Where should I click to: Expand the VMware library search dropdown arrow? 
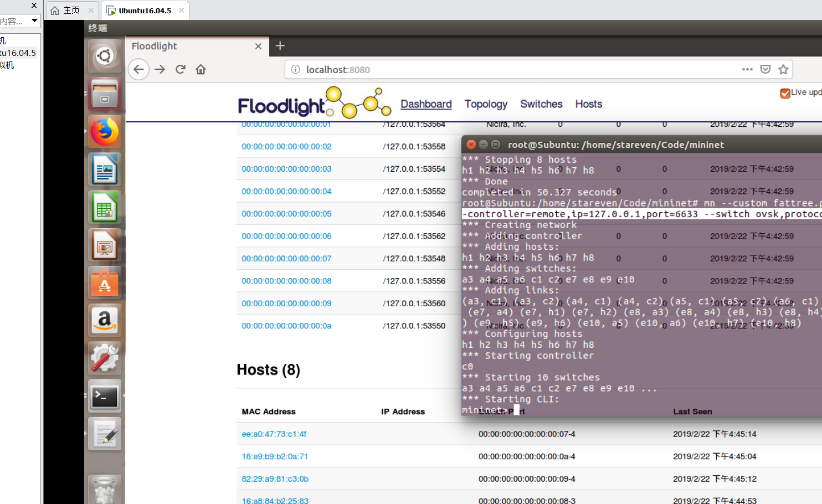coord(34,21)
